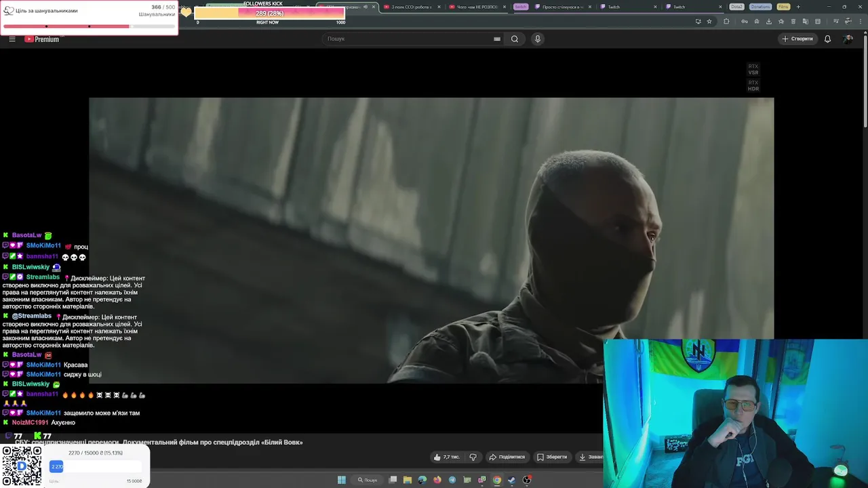Image resolution: width=868 pixels, height=488 pixels.
Task: Click the install app icon in address bar
Action: tap(698, 21)
